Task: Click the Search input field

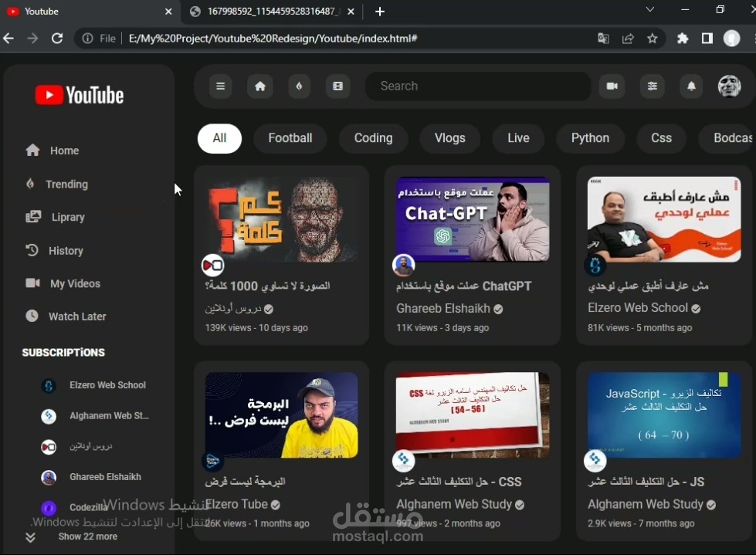Action: click(x=478, y=86)
